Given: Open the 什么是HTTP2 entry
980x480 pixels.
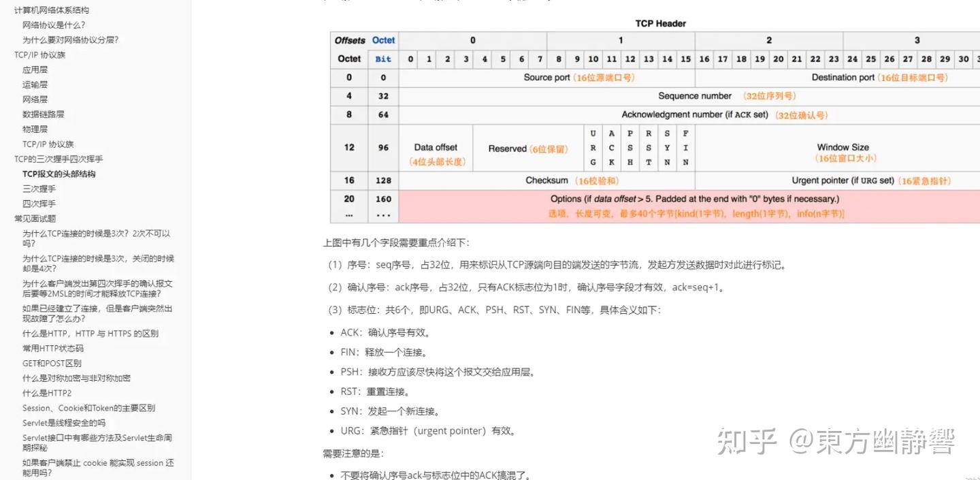Looking at the screenshot, I should pyautogui.click(x=47, y=394).
